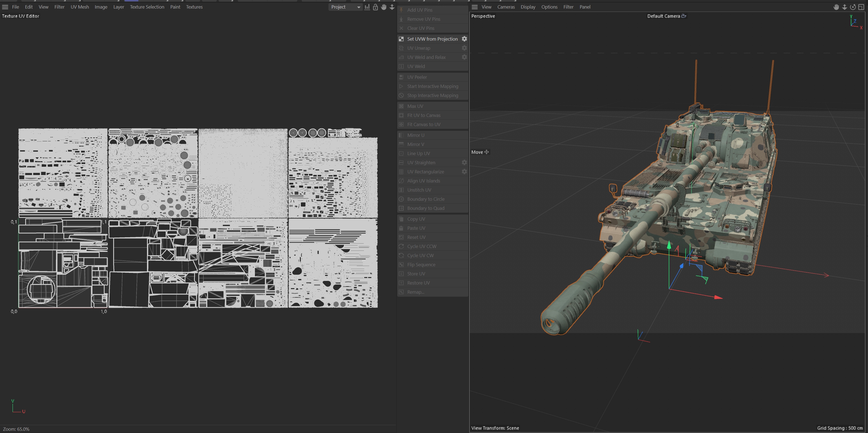Click the pan hand icon in UV editor
This screenshot has width=868, height=433.
tap(383, 7)
